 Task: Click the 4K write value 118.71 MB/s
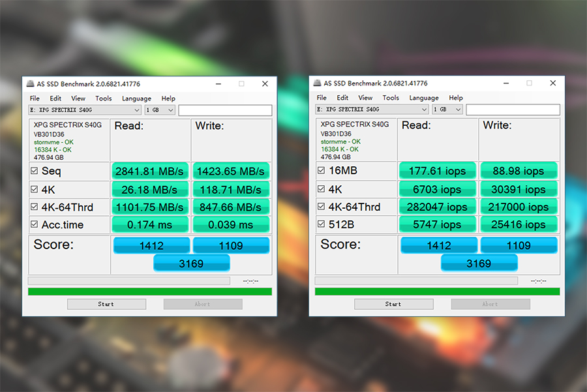[231, 189]
